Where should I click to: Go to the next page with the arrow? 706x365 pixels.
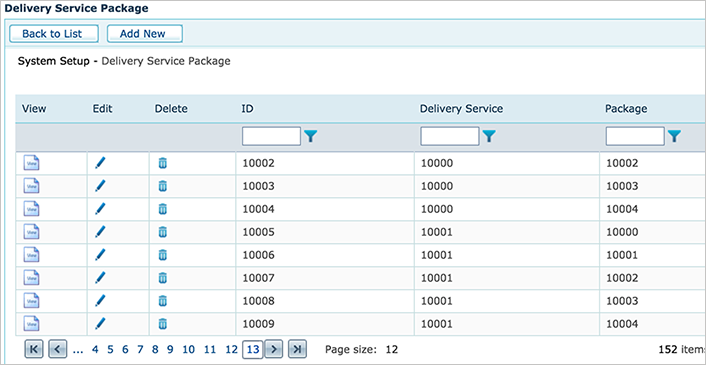pos(274,349)
